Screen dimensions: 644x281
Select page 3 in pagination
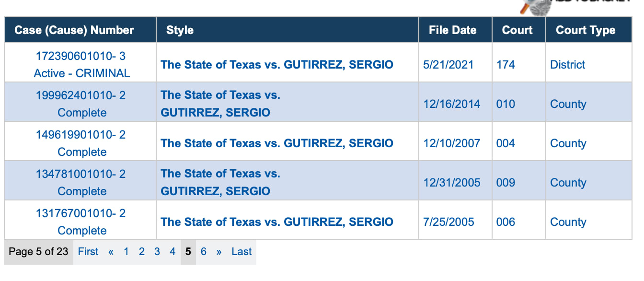[x=157, y=252]
